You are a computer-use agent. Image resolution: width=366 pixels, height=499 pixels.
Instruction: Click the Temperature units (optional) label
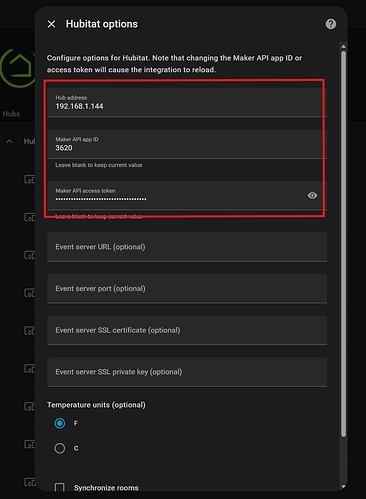pos(96,405)
